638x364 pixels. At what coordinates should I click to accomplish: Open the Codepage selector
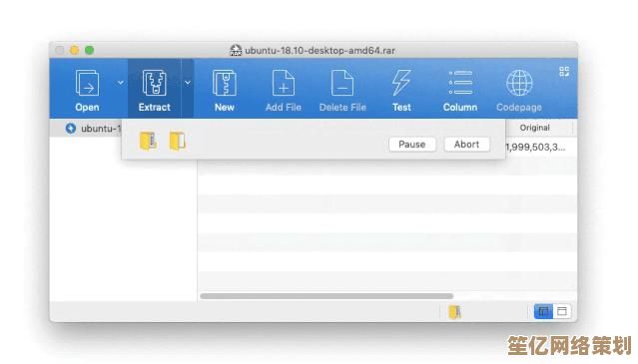519,90
